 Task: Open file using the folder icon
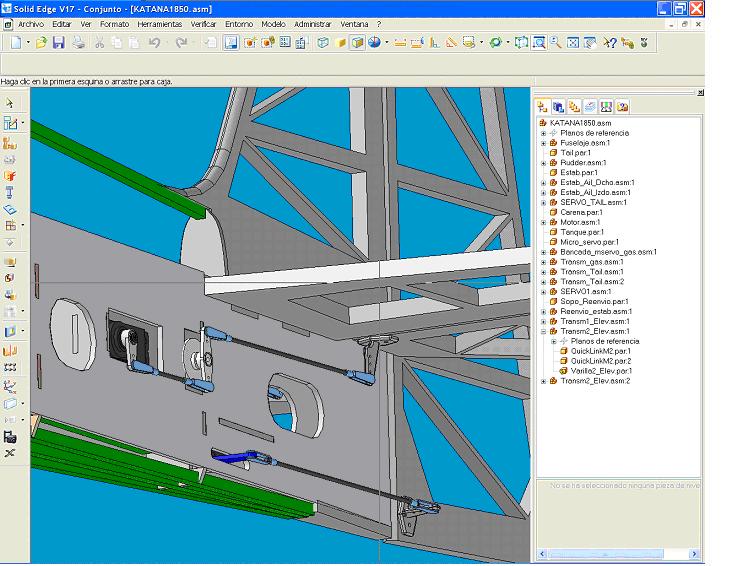pos(41,43)
